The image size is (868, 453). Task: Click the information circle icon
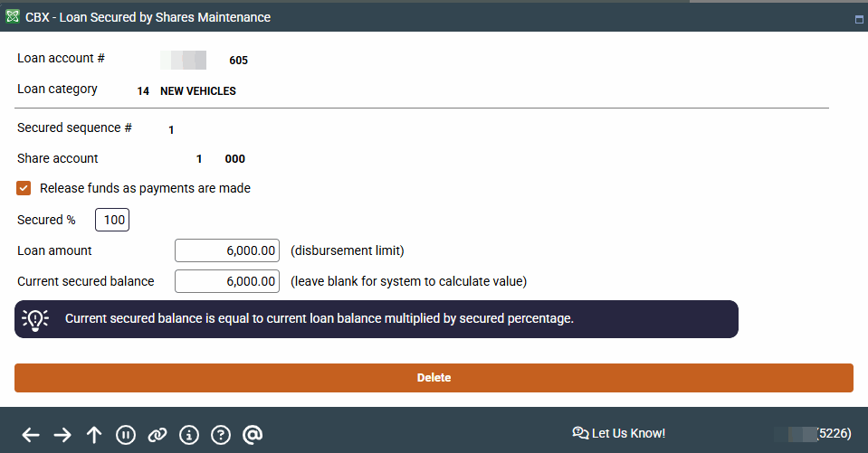coord(189,435)
